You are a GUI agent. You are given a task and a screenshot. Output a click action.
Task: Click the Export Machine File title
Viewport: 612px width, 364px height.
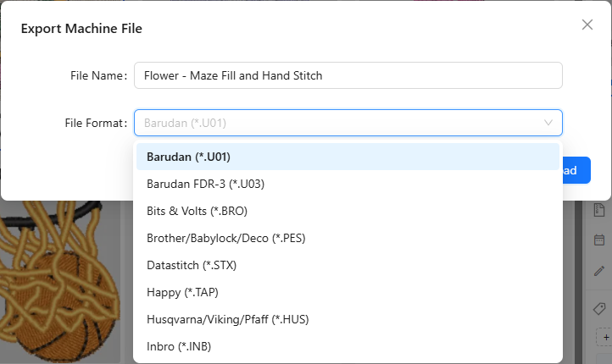coord(81,29)
